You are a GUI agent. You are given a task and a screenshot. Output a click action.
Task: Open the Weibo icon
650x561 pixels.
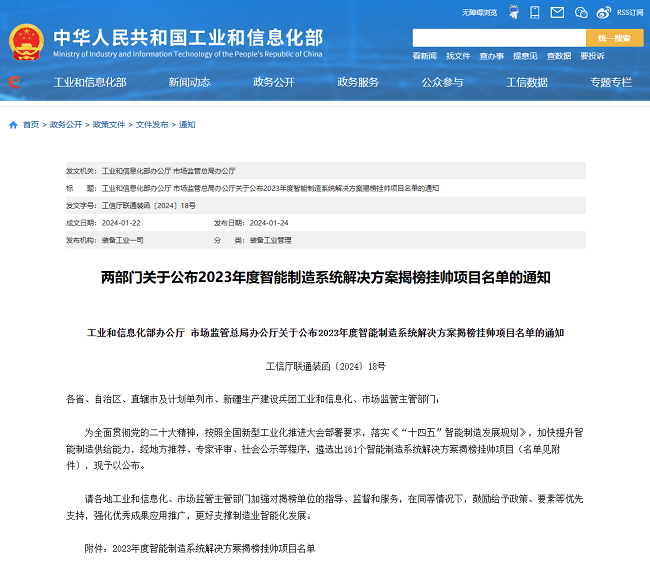pos(604,12)
